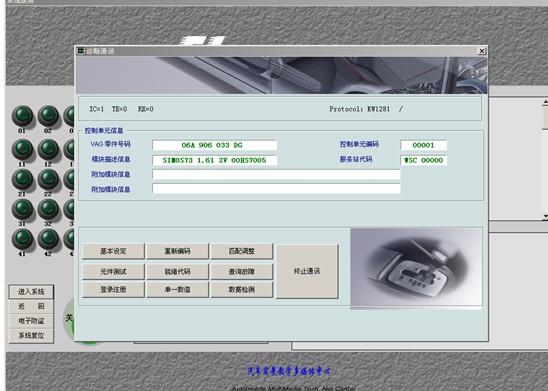Choose the green round button labeled 22
Screen dimensions: 548x391
click(x=48, y=179)
